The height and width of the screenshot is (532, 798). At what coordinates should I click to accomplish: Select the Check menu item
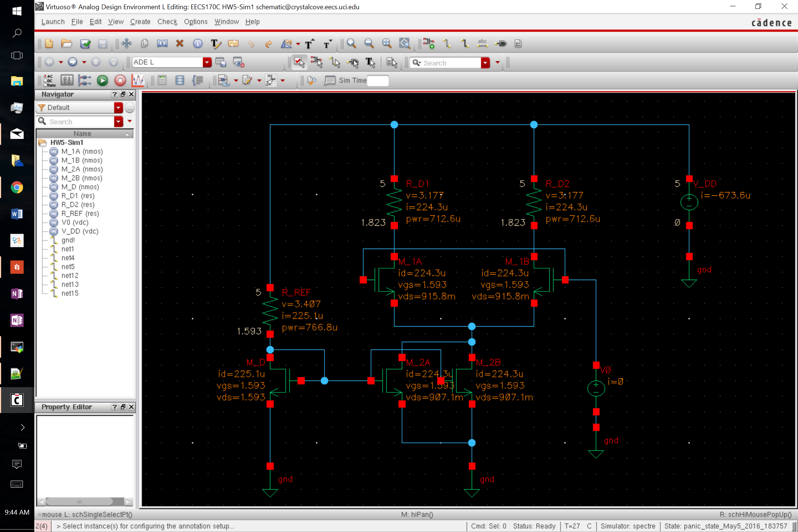166,21
